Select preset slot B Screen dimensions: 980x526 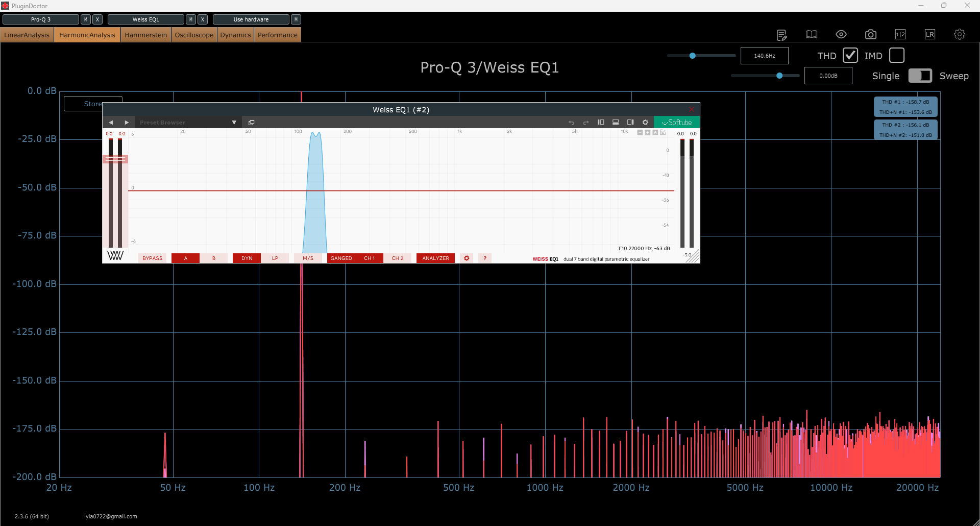pos(214,258)
